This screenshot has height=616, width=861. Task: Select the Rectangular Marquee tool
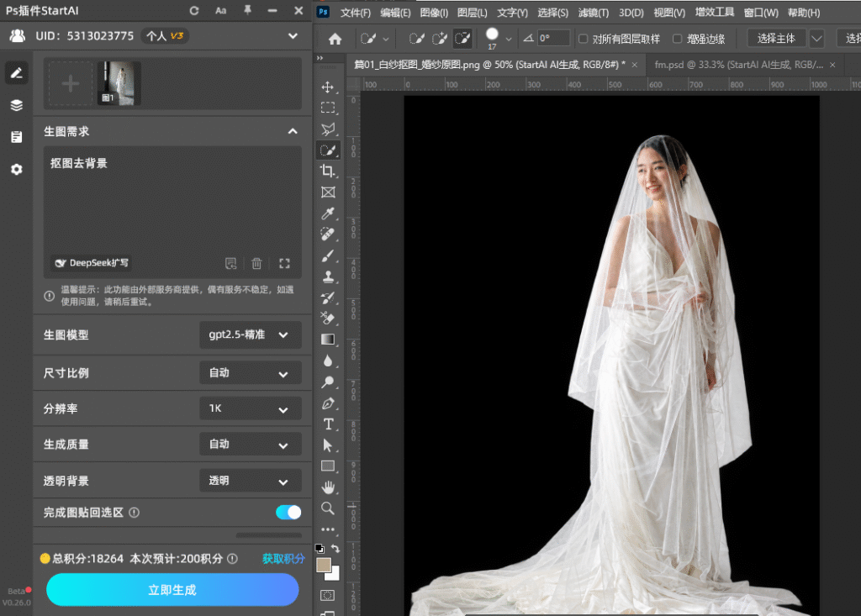coord(328,108)
